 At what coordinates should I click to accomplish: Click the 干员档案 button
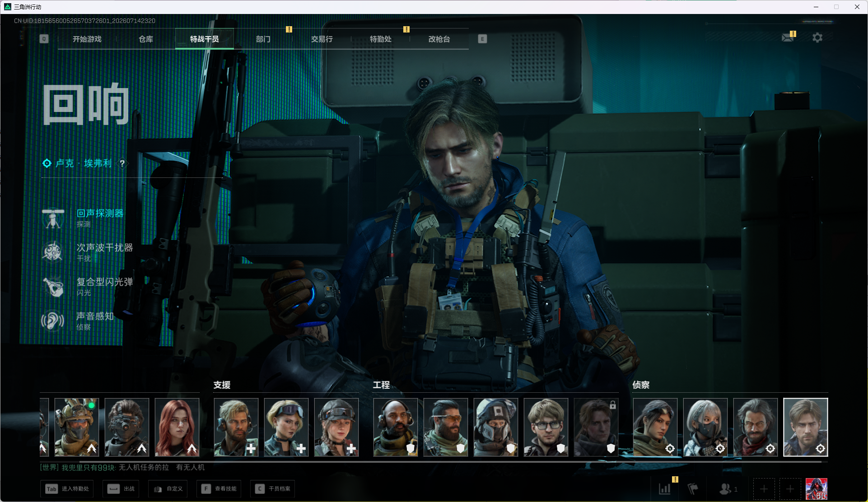(x=273, y=489)
